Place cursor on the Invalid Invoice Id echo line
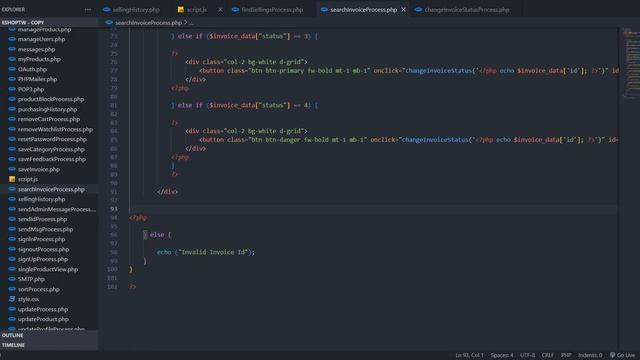 (205, 252)
